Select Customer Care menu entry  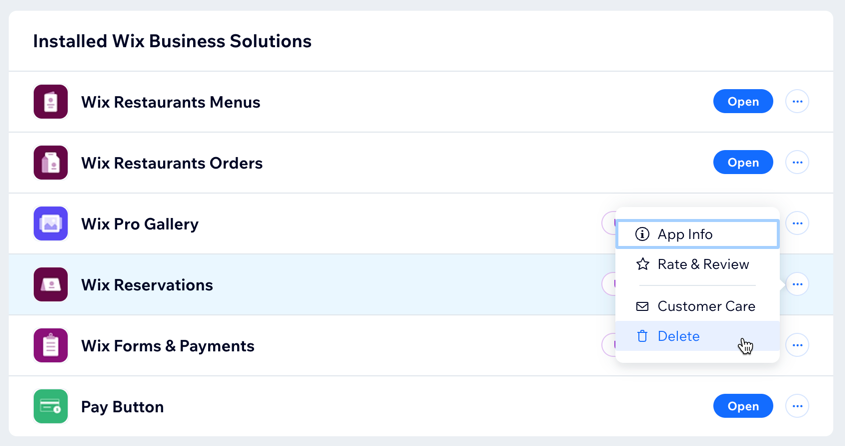(697, 306)
